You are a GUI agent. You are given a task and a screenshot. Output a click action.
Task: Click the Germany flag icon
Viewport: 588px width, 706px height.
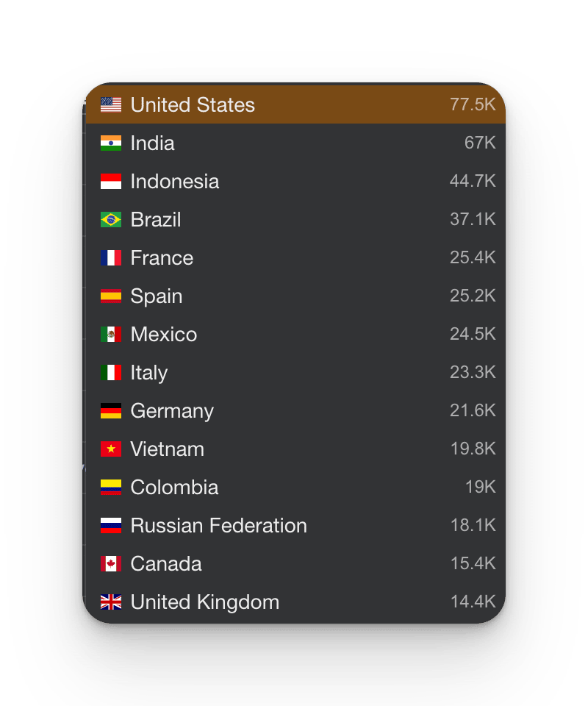tap(111, 411)
